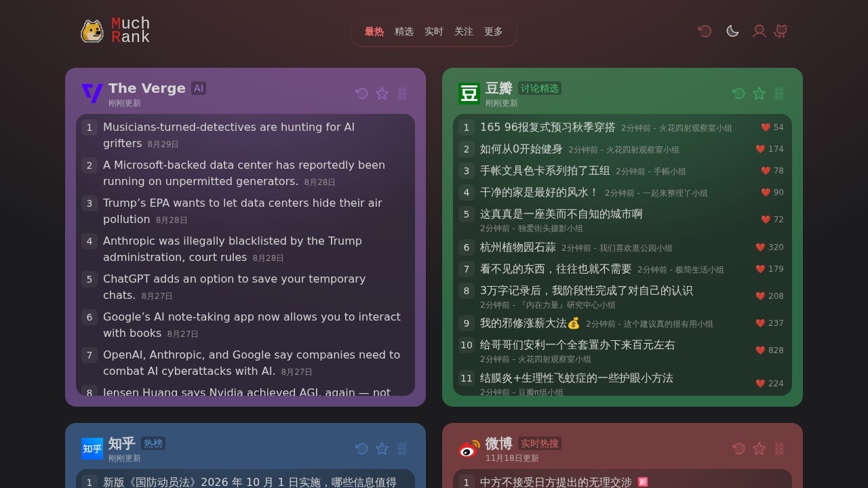Click the AI tag on The Verge

199,88
